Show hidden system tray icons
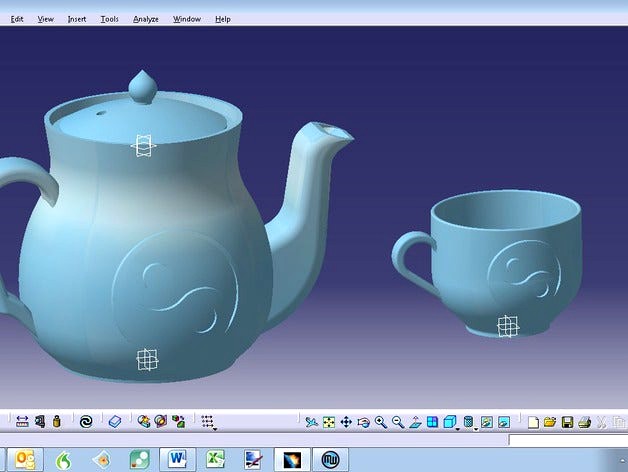Screen dimensions: 628x472 pyautogui.click(x=622, y=460)
